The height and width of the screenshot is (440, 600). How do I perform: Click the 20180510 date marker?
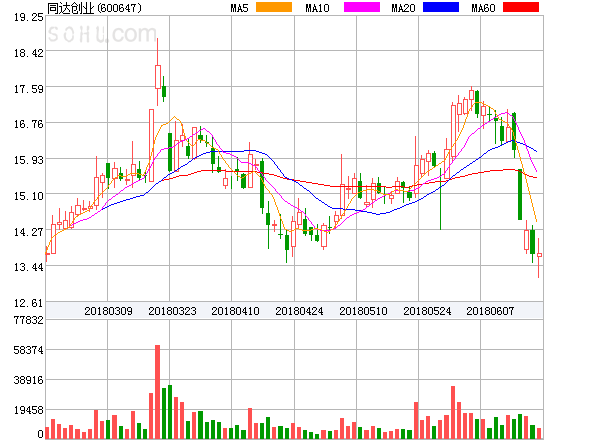coord(363,311)
